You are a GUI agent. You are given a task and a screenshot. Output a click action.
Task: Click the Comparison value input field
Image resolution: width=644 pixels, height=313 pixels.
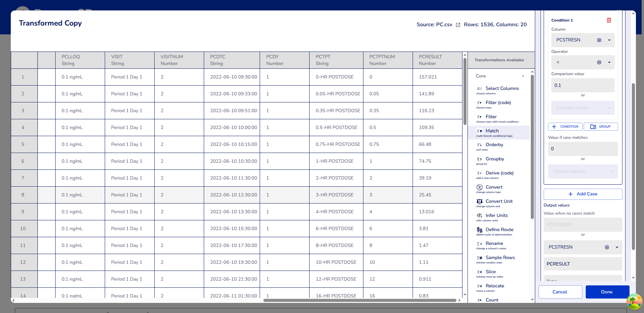click(x=583, y=85)
